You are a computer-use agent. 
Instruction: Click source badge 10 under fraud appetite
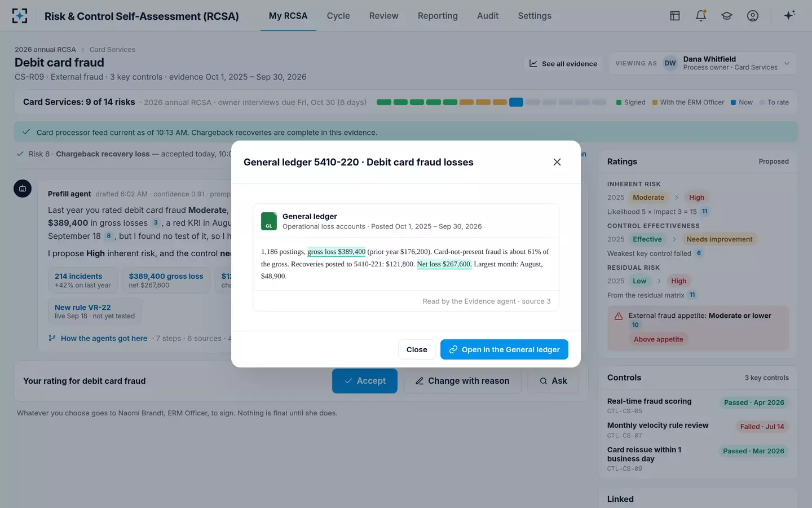click(636, 325)
